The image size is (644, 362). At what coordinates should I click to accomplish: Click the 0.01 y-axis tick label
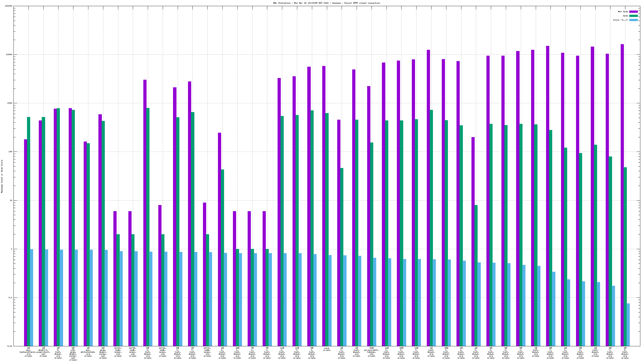pyautogui.click(x=10, y=346)
